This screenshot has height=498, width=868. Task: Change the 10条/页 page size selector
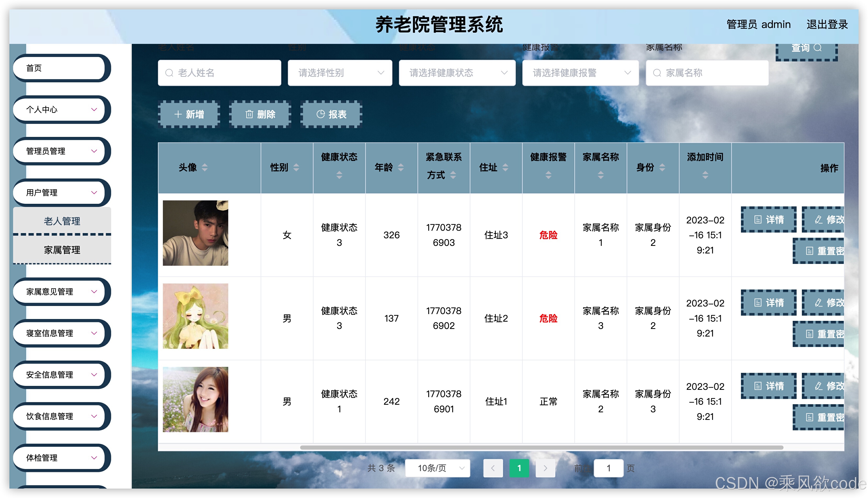[438, 468]
